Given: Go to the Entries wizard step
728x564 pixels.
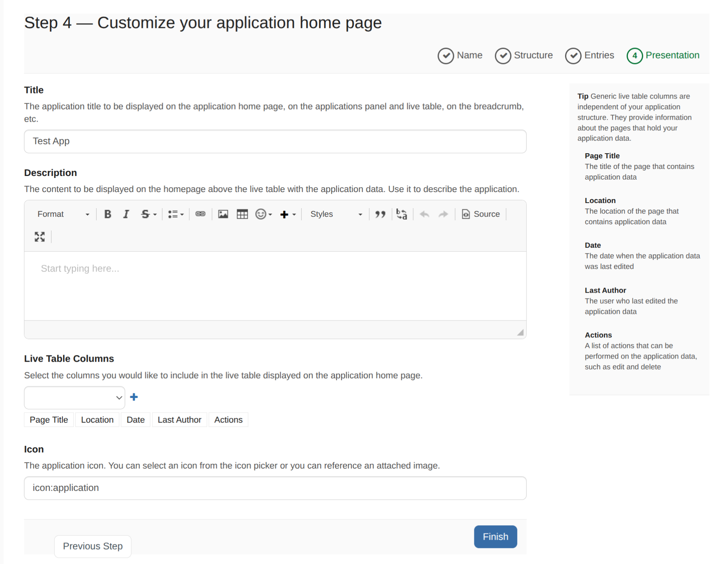Looking at the screenshot, I should point(590,55).
